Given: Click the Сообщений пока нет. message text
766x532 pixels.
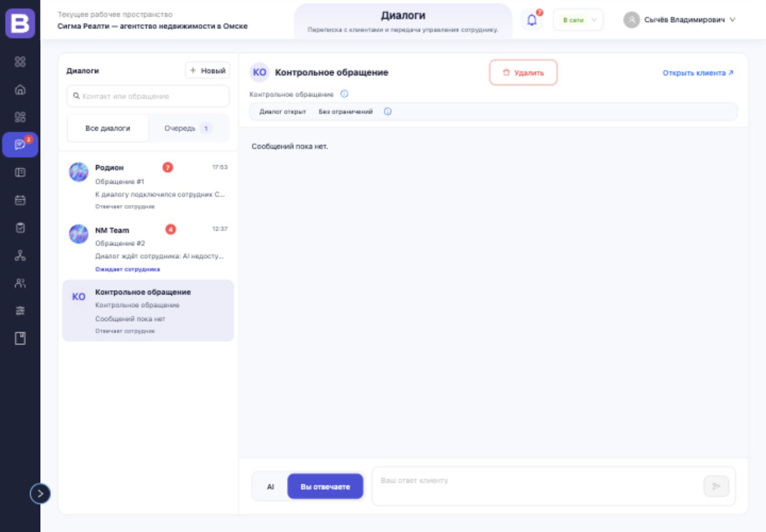Looking at the screenshot, I should [290, 146].
